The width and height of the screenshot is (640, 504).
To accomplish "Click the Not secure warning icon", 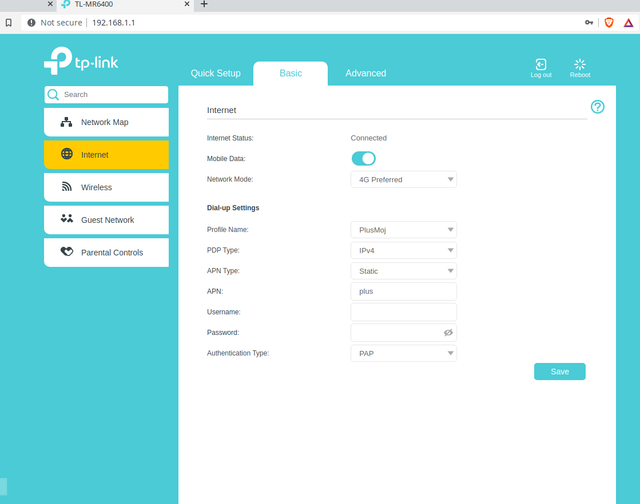I will coord(31,22).
